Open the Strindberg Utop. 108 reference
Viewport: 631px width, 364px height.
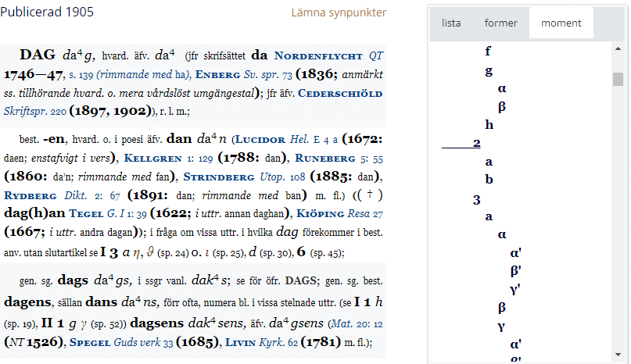click(244, 177)
